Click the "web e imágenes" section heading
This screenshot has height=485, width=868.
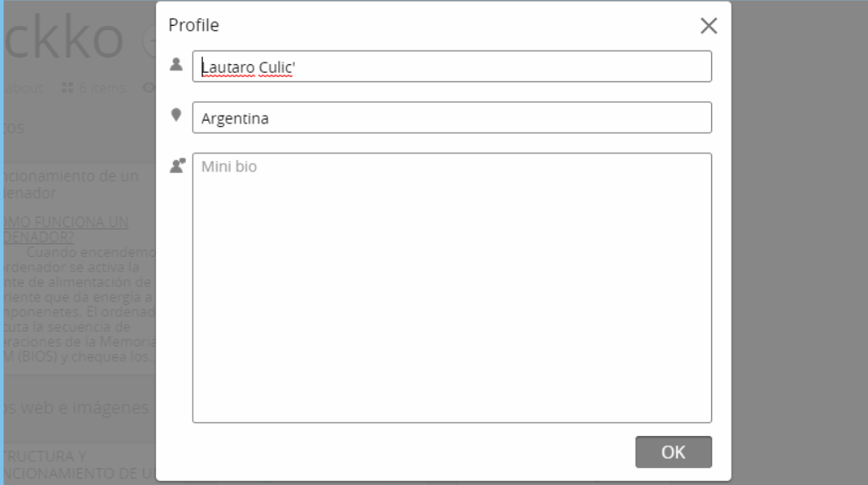coord(77,407)
